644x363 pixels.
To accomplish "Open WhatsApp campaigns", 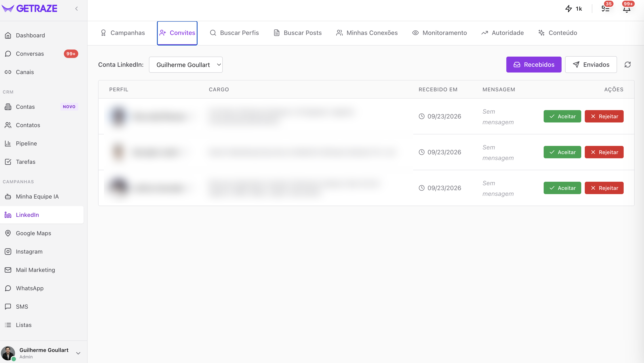I will tap(42, 288).
